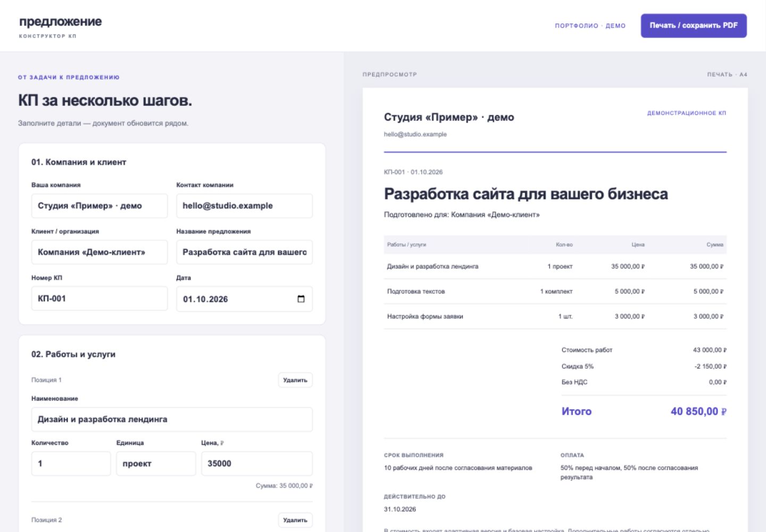Click the Скидка 5% line in preview
Viewport: 766px width, 532px height.
click(644, 367)
